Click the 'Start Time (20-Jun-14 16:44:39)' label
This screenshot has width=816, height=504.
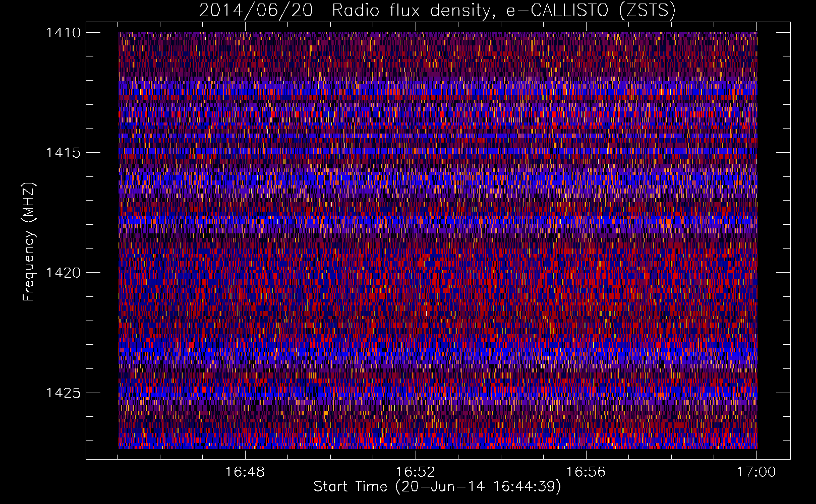point(437,487)
